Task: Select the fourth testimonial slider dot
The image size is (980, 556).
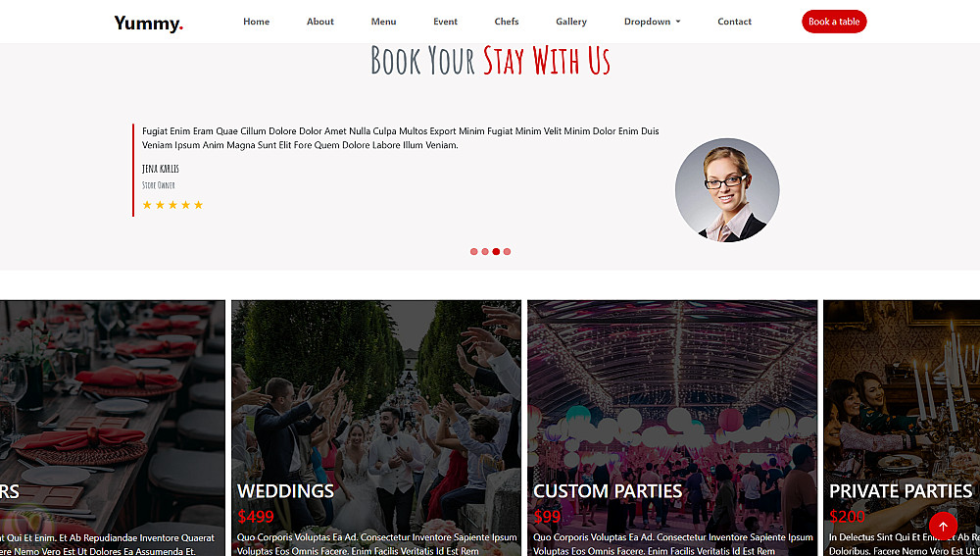Action: [507, 251]
